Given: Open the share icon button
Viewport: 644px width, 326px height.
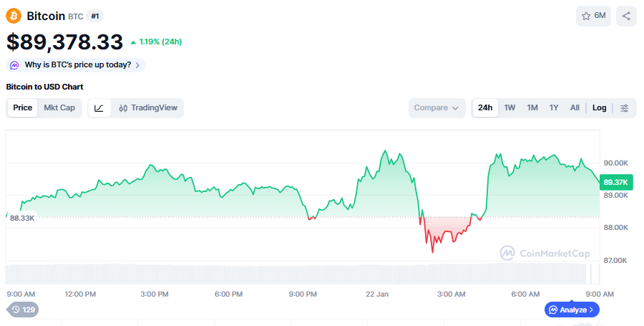Looking at the screenshot, I should click(x=626, y=16).
